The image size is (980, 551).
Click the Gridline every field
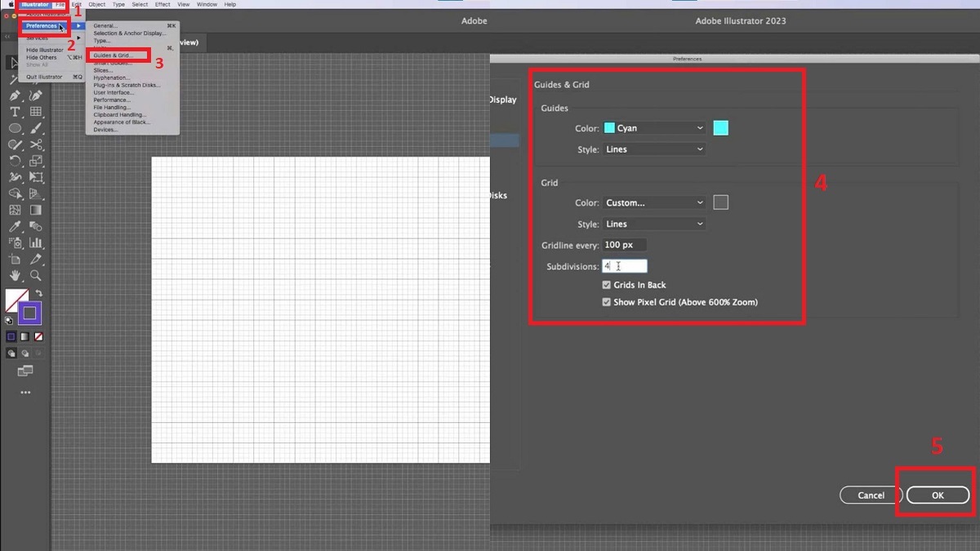click(x=624, y=245)
